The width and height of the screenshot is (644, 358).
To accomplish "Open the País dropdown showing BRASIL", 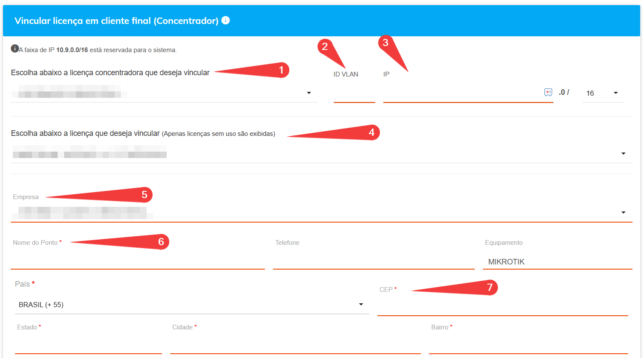I will pyautogui.click(x=361, y=305).
